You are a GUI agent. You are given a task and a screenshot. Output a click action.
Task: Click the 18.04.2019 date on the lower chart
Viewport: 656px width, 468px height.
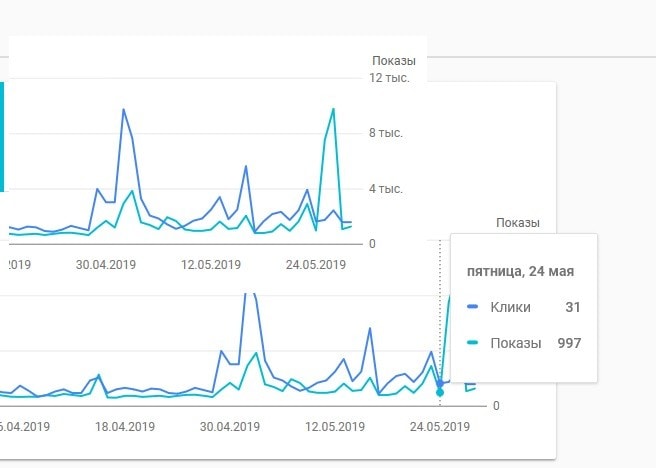(125, 427)
